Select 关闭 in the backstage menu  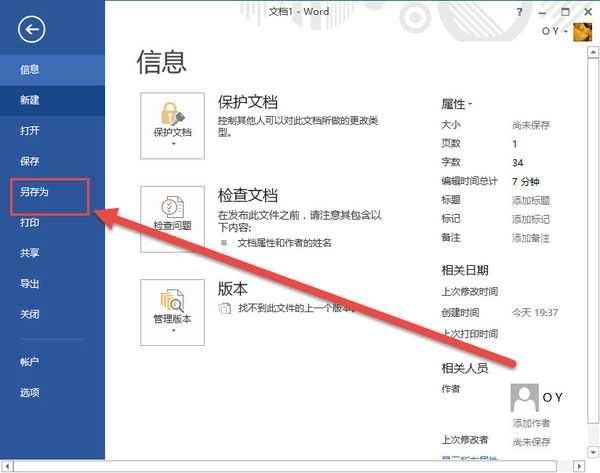(x=52, y=314)
